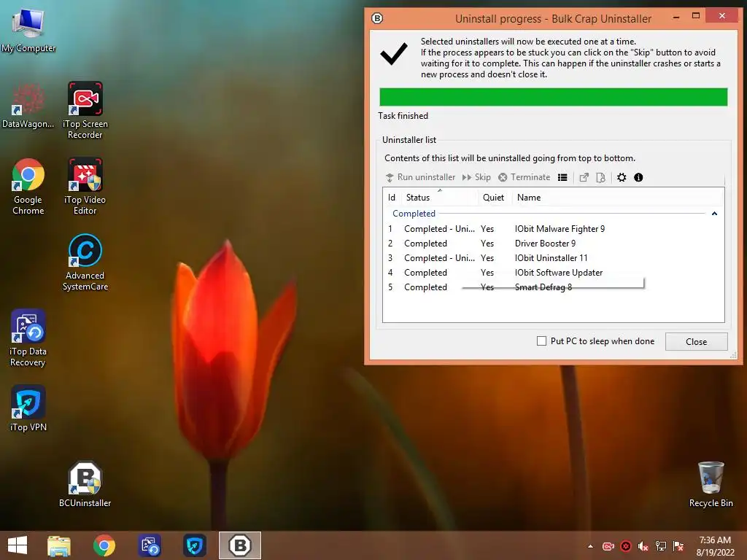747x560 pixels.
Task: Sort by the Quiet column header
Action: 495,197
